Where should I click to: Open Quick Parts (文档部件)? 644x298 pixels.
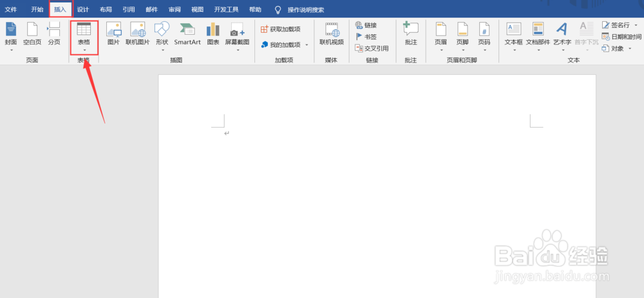click(x=538, y=35)
